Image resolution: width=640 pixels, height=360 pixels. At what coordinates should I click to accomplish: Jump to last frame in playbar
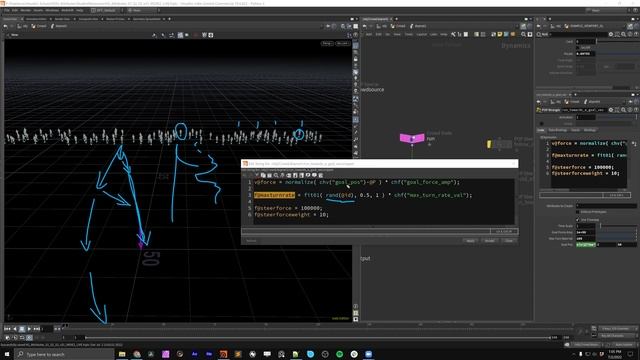[37, 329]
